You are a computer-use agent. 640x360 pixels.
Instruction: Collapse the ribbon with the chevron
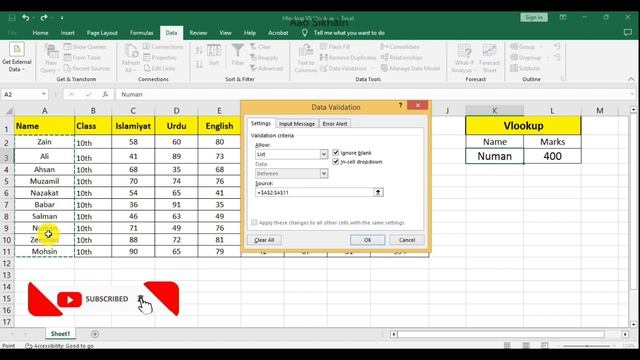coord(631,79)
